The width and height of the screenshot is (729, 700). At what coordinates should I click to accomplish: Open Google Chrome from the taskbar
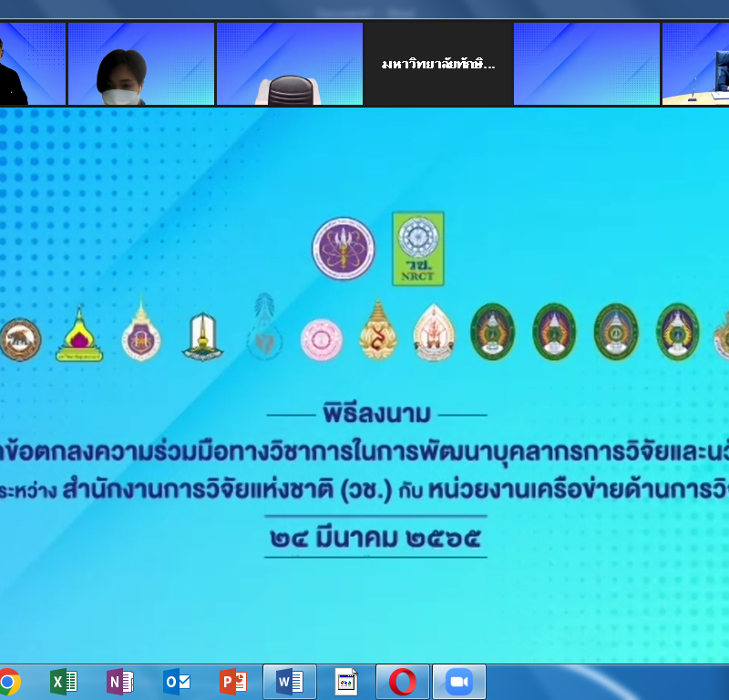pos(9,682)
